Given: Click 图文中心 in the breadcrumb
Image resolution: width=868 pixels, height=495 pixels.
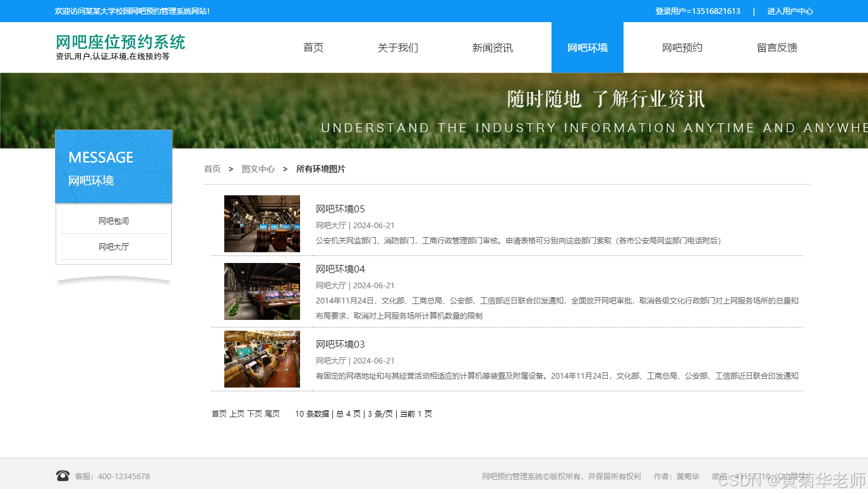Looking at the screenshot, I should coord(258,169).
